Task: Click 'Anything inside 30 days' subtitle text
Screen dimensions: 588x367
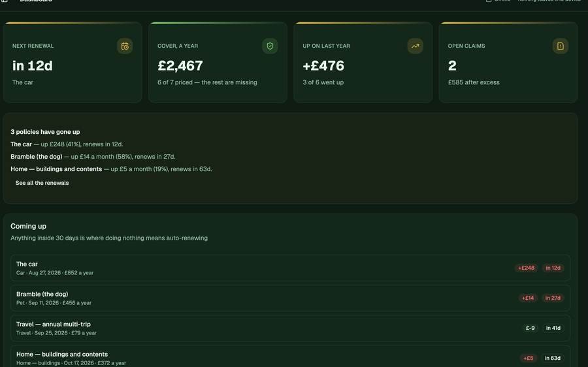Action: pyautogui.click(x=109, y=238)
